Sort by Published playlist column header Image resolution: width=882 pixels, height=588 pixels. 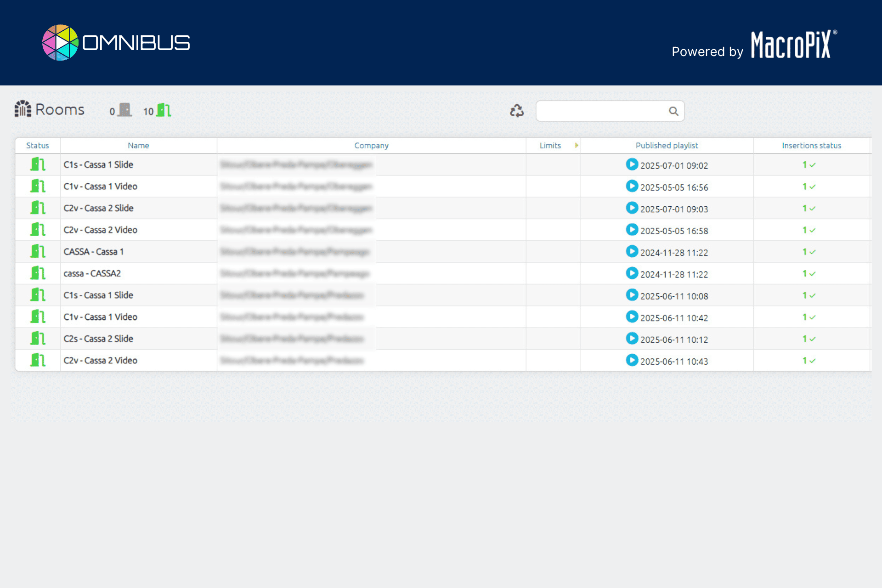point(667,146)
